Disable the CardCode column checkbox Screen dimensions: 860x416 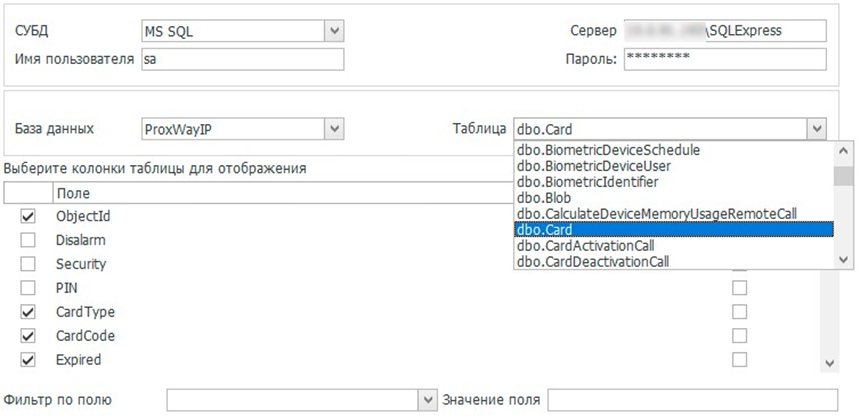[28, 336]
